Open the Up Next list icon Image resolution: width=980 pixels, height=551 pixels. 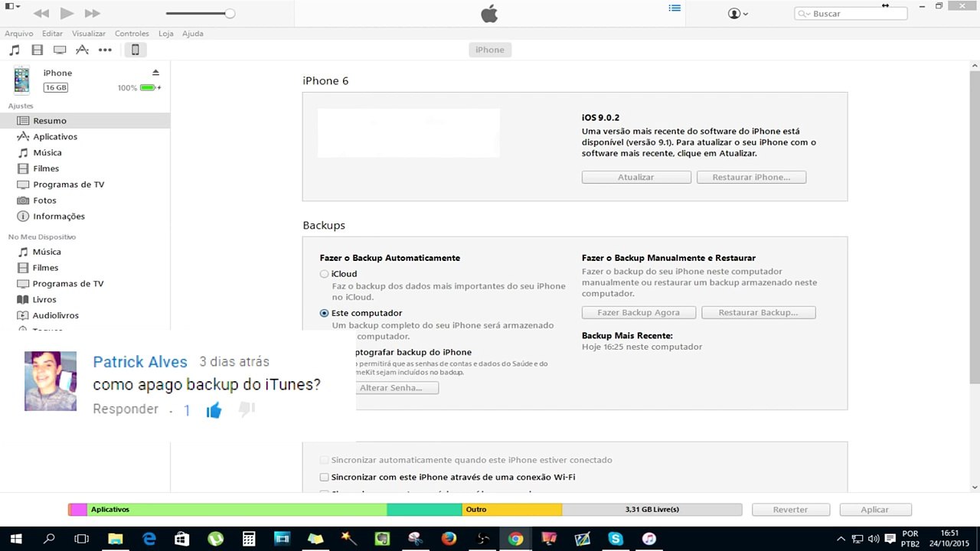point(675,8)
